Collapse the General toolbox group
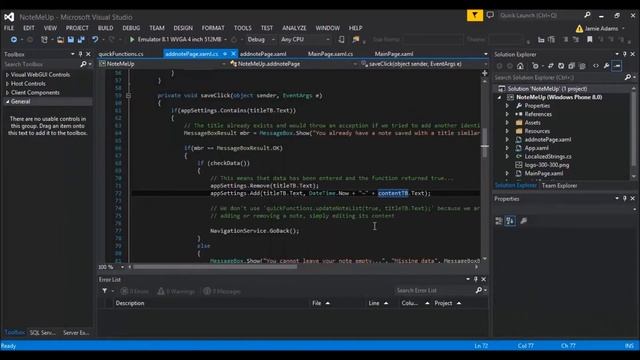The width and height of the screenshot is (640, 360). (x=7, y=102)
